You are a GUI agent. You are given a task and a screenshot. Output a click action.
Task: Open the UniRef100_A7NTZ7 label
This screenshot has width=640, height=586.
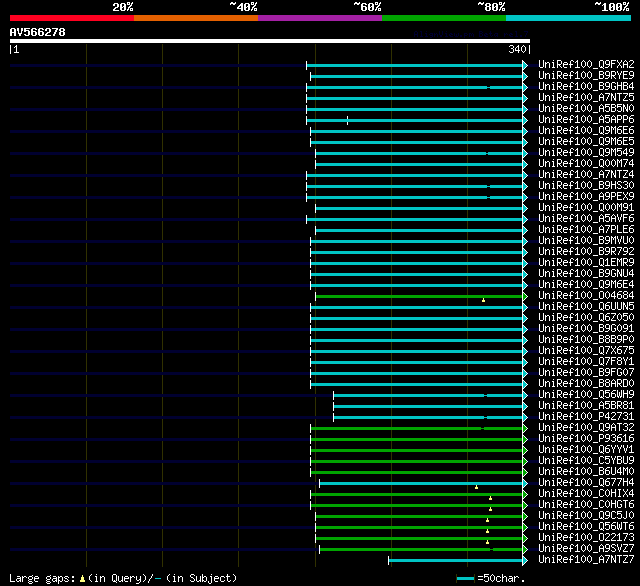click(x=586, y=560)
